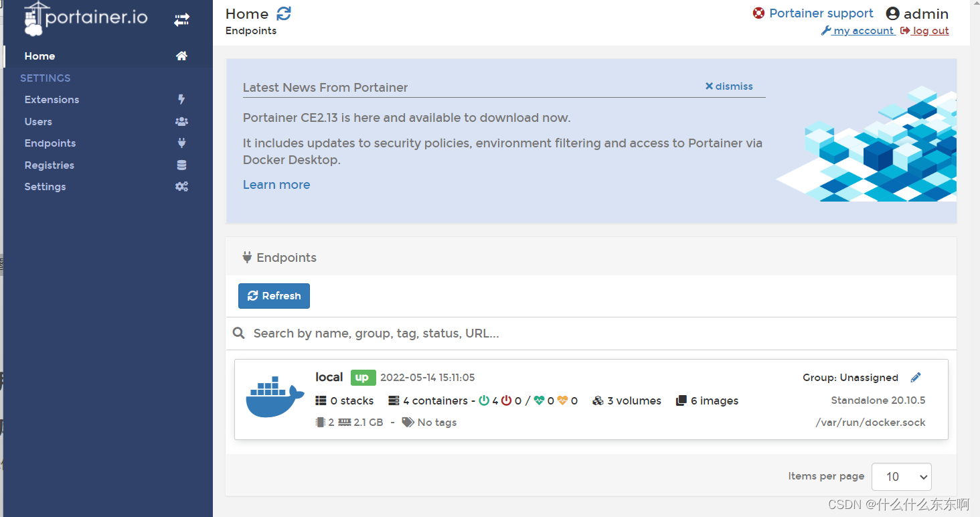
Task: Click the Docker whale icon of local endpoint
Action: click(274, 398)
